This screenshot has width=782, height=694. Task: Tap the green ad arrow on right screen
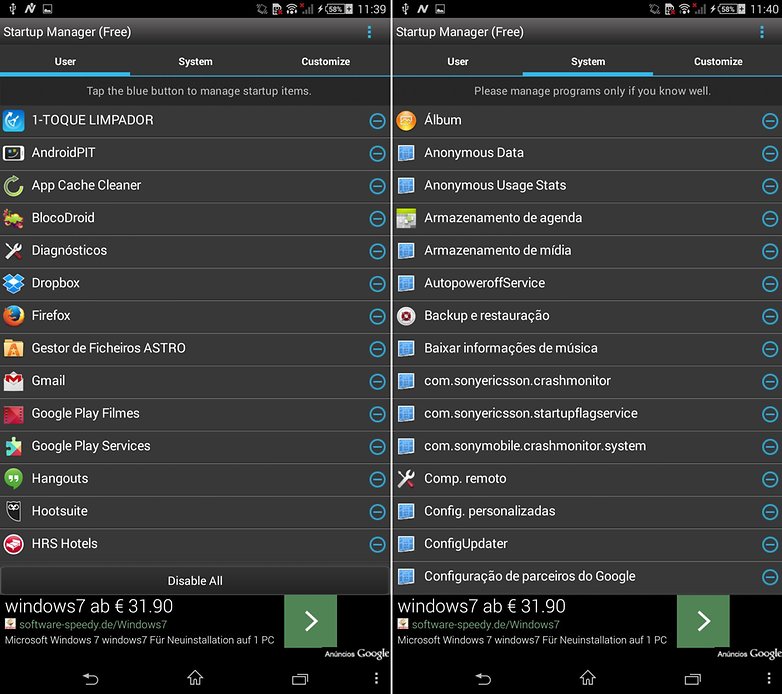tap(703, 621)
